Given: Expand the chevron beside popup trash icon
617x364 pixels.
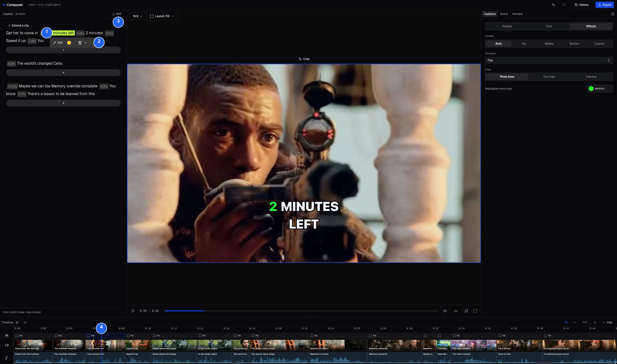Looking at the screenshot, I should (x=85, y=43).
